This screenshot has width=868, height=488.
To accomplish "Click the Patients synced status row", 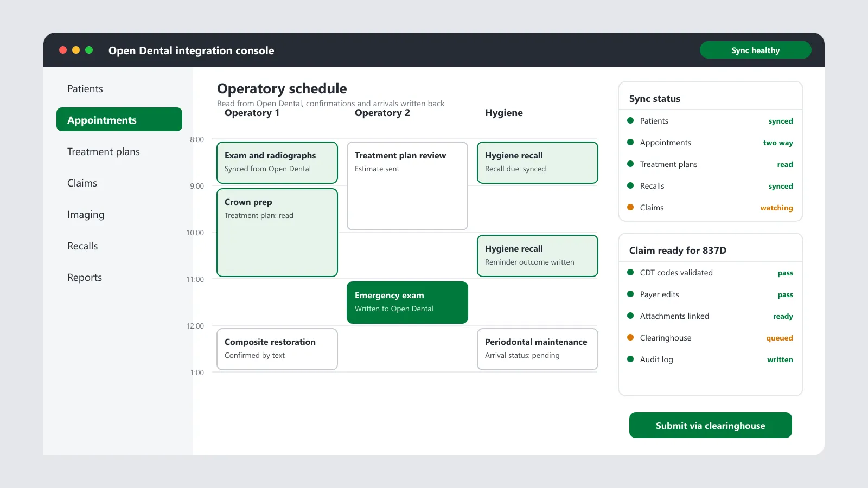I will [711, 121].
